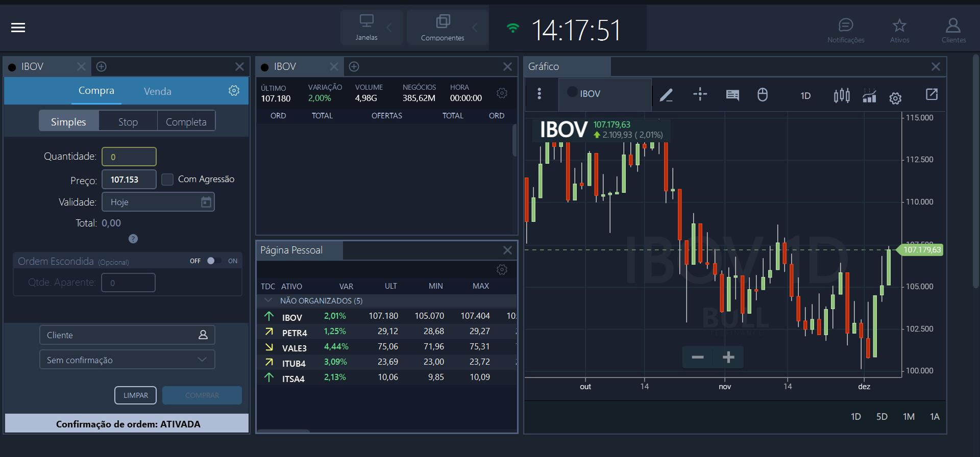Viewport: 980px width, 457px height.
Task: Add a new tab in the order panel
Action: [101, 66]
